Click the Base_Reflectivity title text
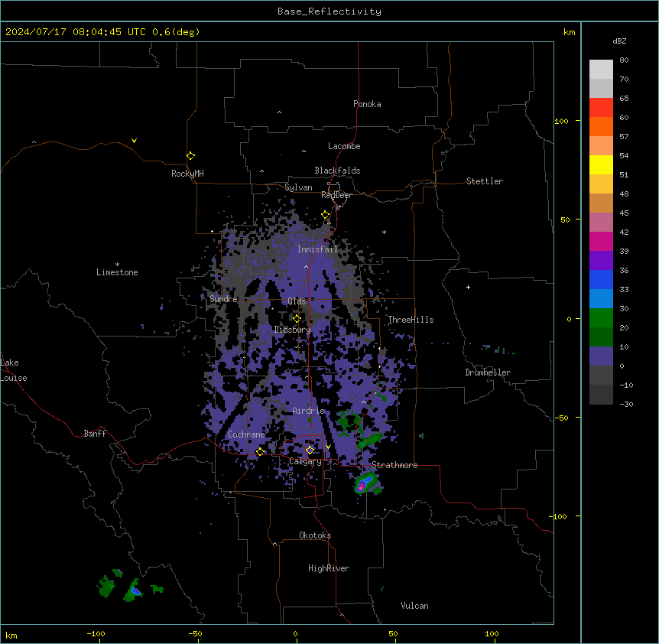 (329, 11)
